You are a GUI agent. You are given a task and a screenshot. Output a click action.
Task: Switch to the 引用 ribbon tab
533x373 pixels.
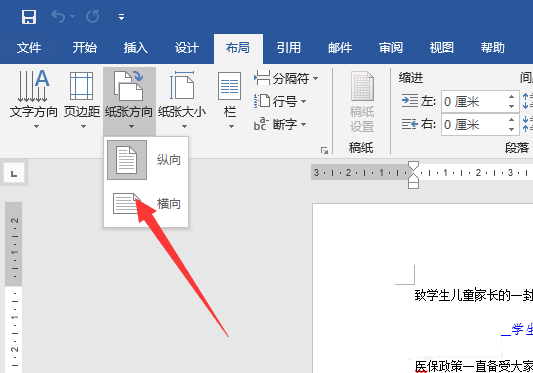coord(289,48)
